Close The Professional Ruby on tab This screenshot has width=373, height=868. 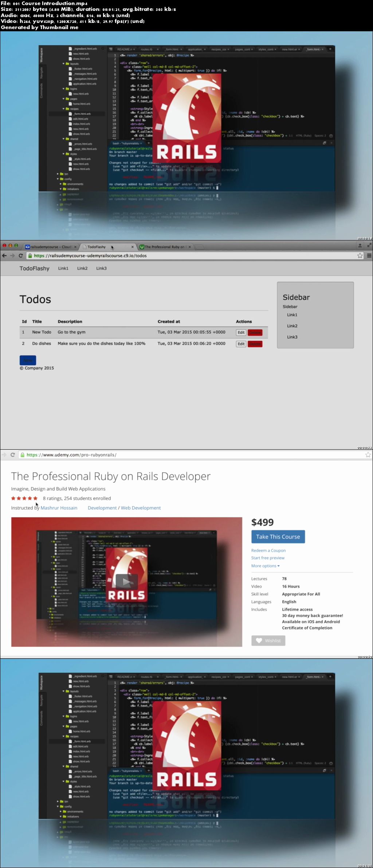click(x=189, y=247)
